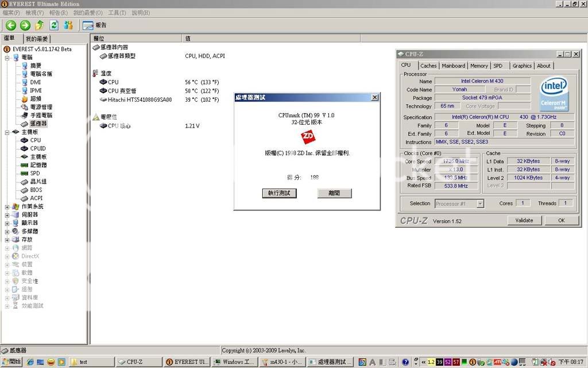Open the 檔案(F) menu

[x=11, y=13]
